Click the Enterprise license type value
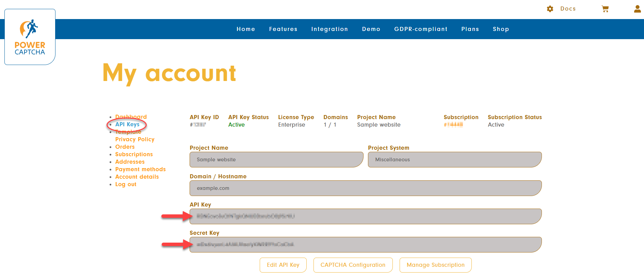The width and height of the screenshot is (644, 277). [x=292, y=125]
